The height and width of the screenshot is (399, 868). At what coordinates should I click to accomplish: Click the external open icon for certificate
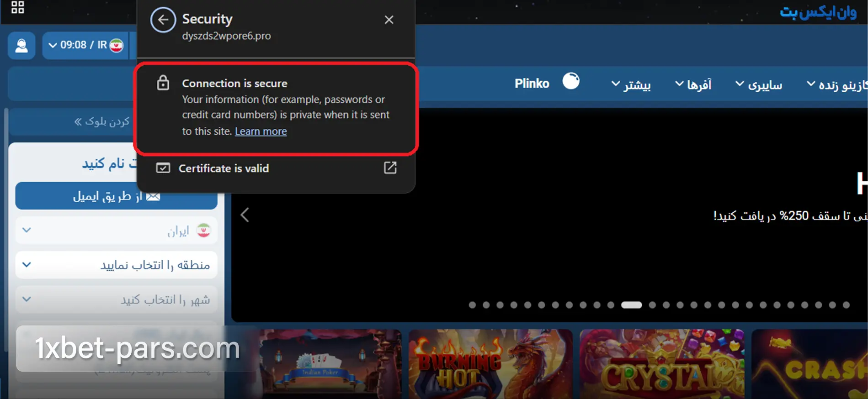pyautogui.click(x=390, y=168)
